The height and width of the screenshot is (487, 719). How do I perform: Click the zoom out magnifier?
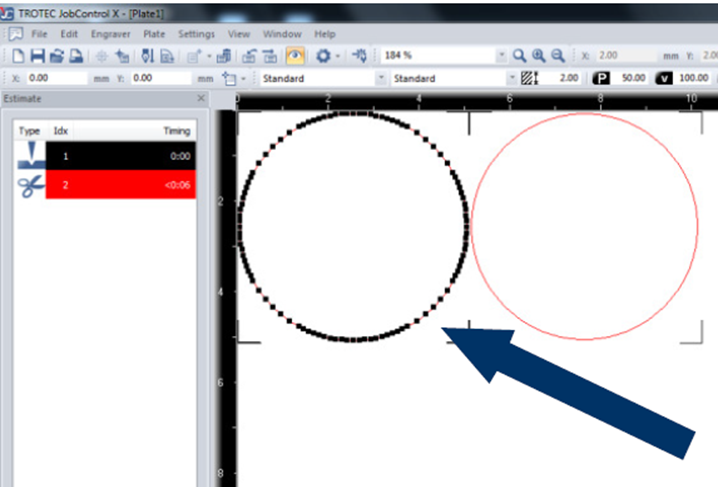click(558, 56)
